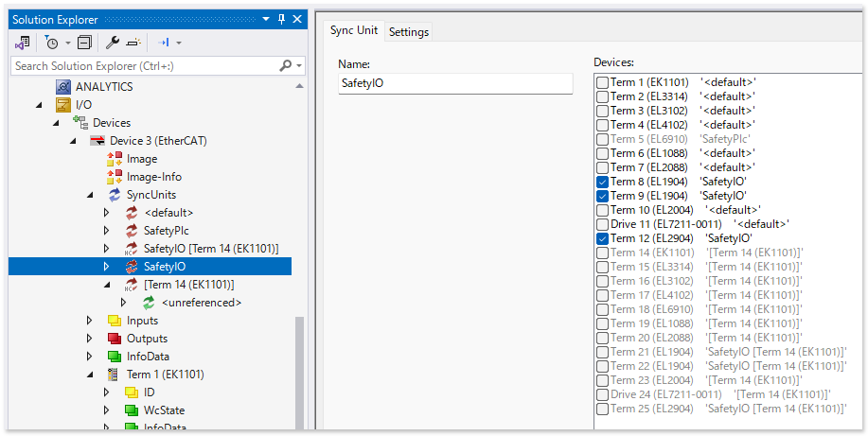Open Solution Explorer window options dropdown
The width and height of the screenshot is (868, 436).
coord(266,19)
